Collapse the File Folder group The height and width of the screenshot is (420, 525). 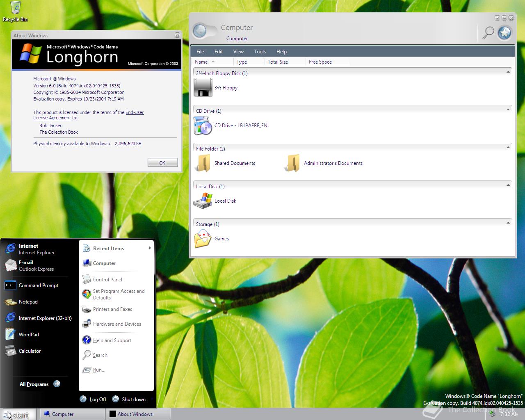pyautogui.click(x=508, y=148)
